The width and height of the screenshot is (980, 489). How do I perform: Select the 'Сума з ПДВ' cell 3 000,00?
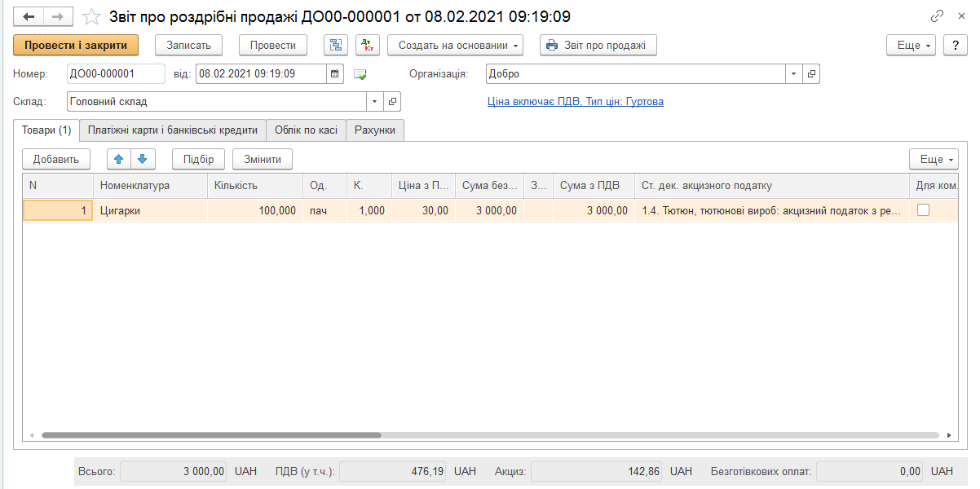click(594, 210)
